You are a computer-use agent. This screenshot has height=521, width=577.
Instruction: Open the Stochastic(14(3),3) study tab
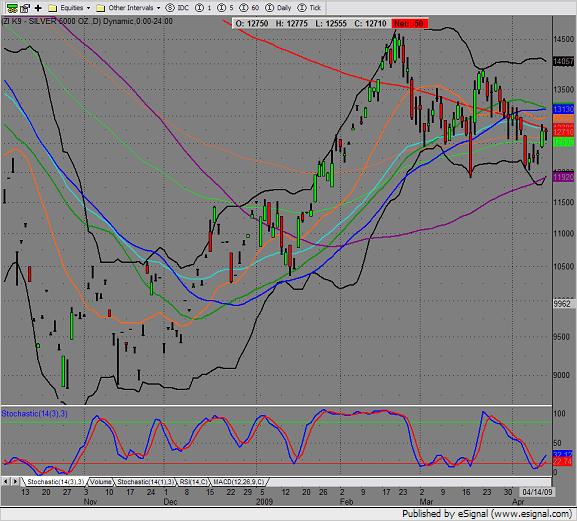(55, 482)
